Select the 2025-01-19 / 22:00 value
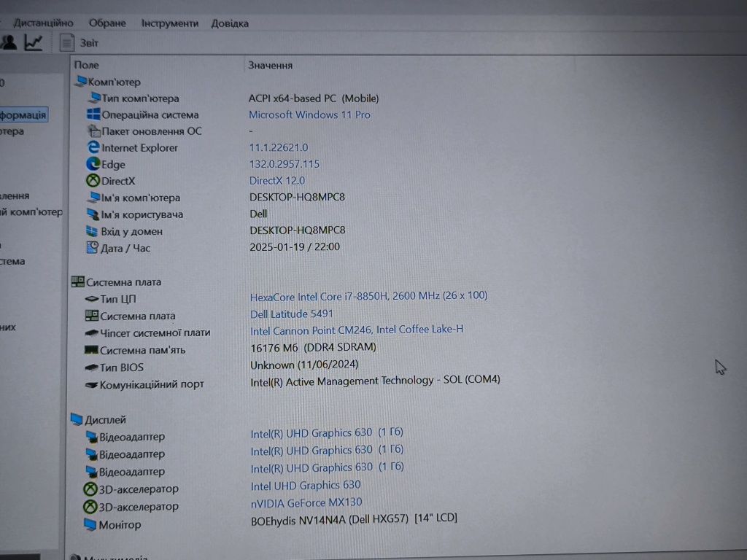The width and height of the screenshot is (747, 560). [295, 246]
